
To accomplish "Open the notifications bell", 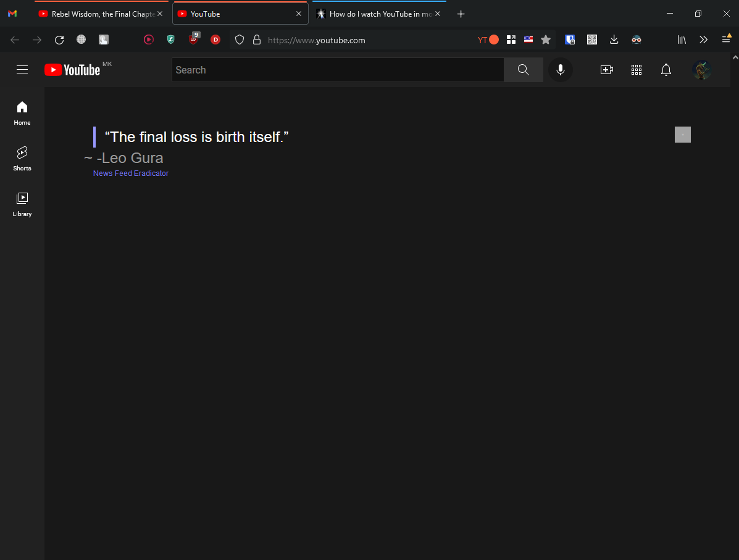I will (666, 70).
